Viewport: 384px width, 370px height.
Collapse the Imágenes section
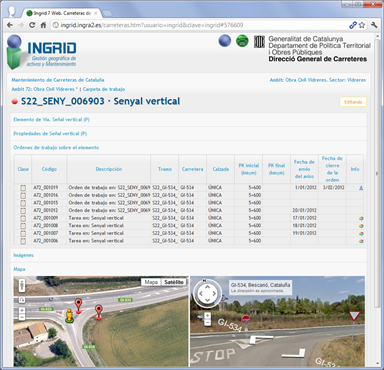pyautogui.click(x=24, y=255)
